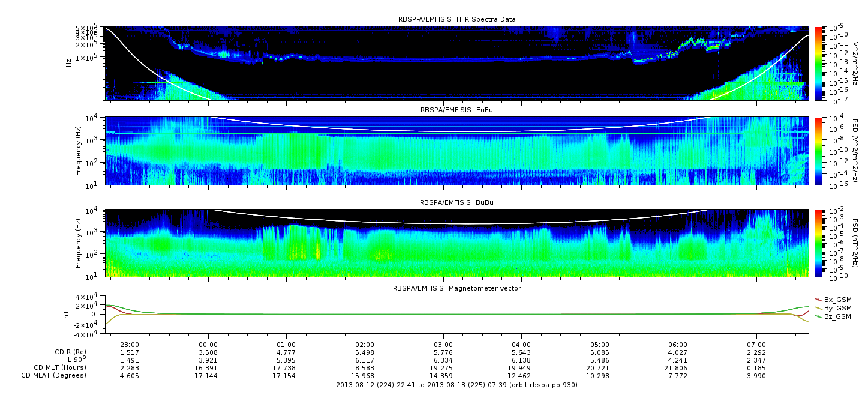Click the L value 6.334 under 03:00
Image resolution: width=868 pixels, height=395 pixels.
pos(443,360)
